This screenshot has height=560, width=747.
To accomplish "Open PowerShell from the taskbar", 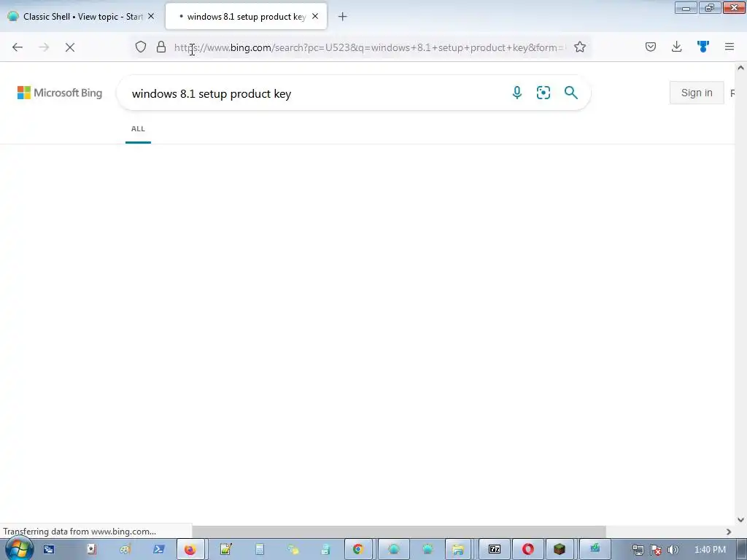I will pos(158,550).
